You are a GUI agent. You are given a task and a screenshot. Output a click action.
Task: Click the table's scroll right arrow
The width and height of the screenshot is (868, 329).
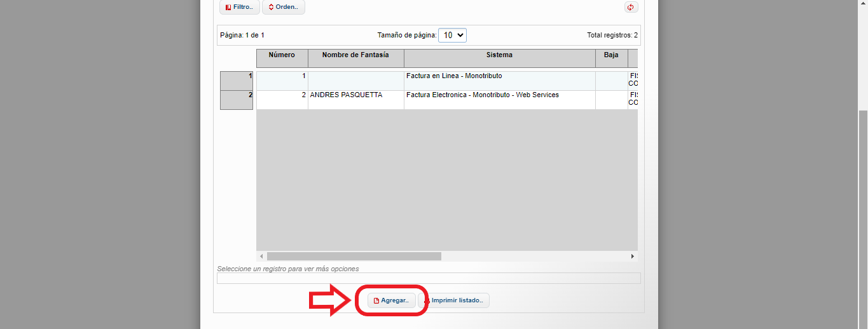(x=632, y=256)
